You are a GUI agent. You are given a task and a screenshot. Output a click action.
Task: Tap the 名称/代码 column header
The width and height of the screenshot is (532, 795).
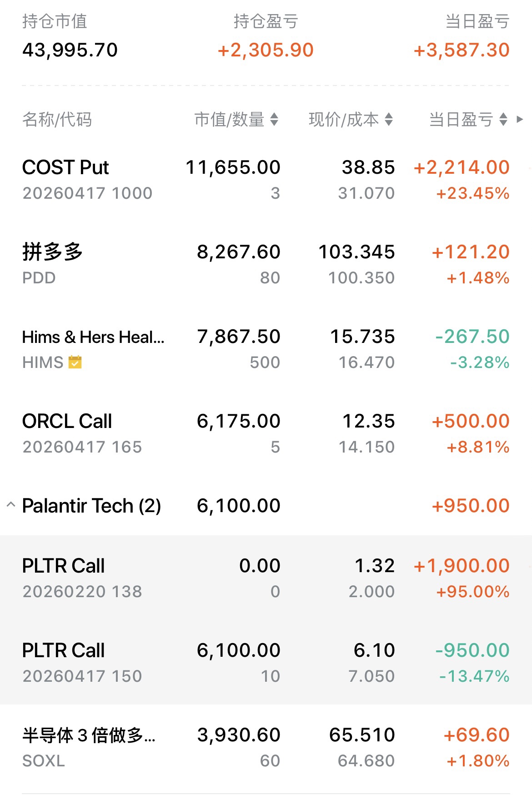click(x=57, y=120)
